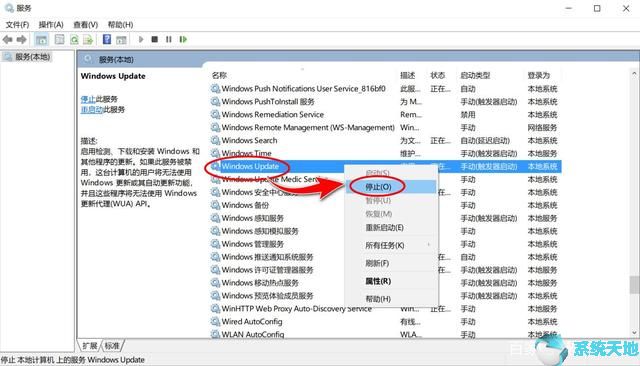The width and height of the screenshot is (640, 366).
Task: Switch to the 扩展 tab
Action: pyautogui.click(x=90, y=346)
